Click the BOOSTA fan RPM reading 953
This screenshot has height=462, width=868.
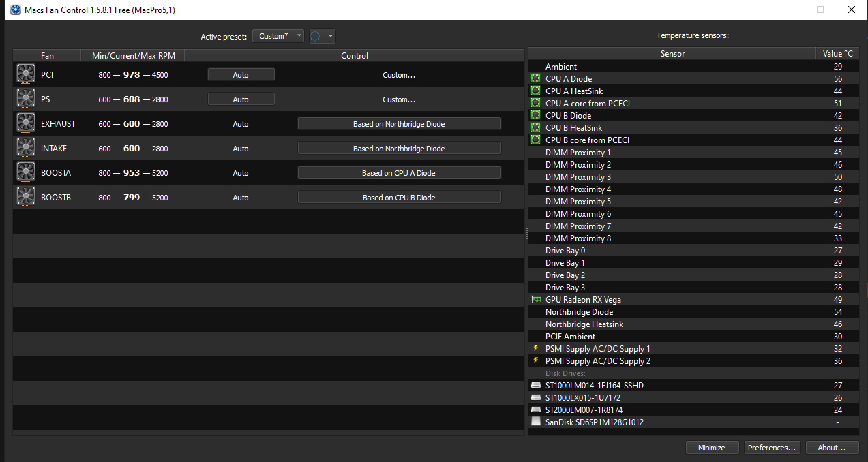point(132,173)
